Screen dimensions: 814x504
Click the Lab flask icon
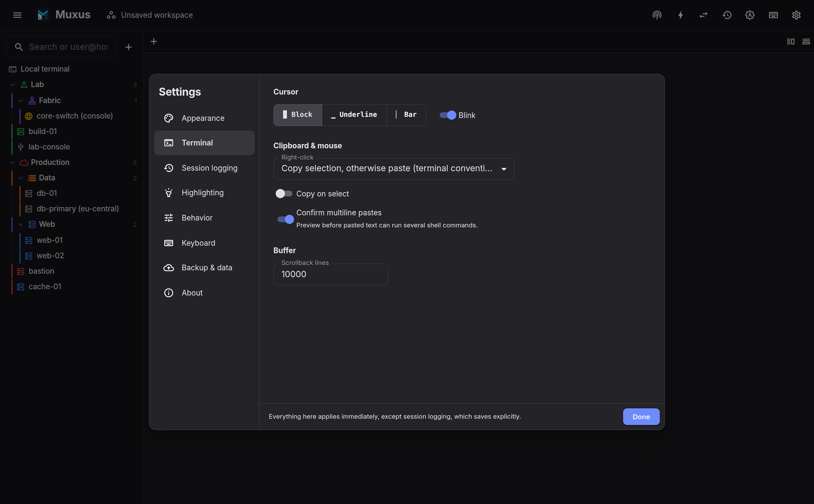click(x=24, y=85)
